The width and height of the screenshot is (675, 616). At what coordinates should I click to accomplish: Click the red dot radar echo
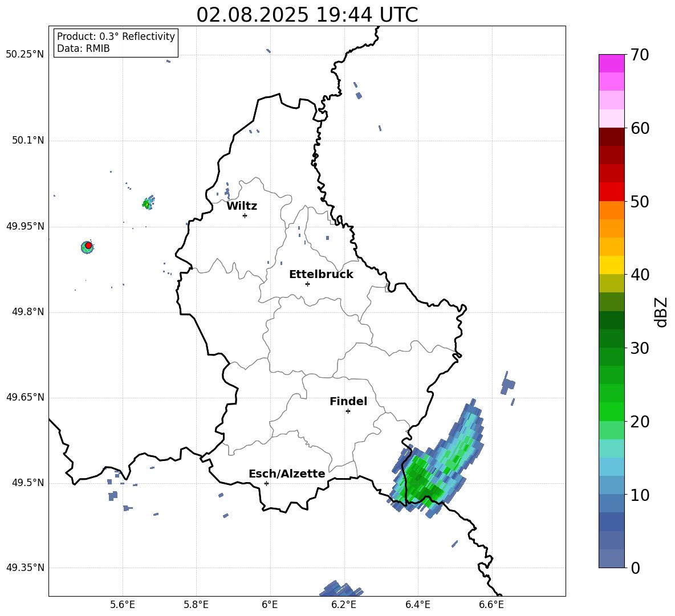tap(88, 246)
